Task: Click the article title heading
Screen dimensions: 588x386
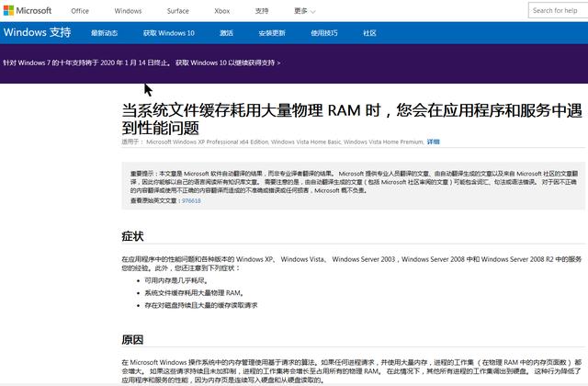Action: pyautogui.click(x=352, y=119)
